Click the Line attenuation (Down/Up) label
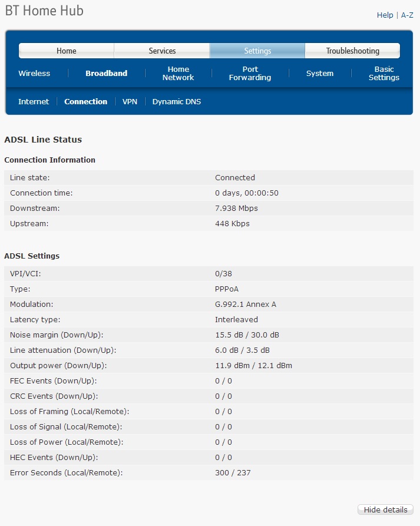The height and width of the screenshot is (526, 420). coord(63,350)
